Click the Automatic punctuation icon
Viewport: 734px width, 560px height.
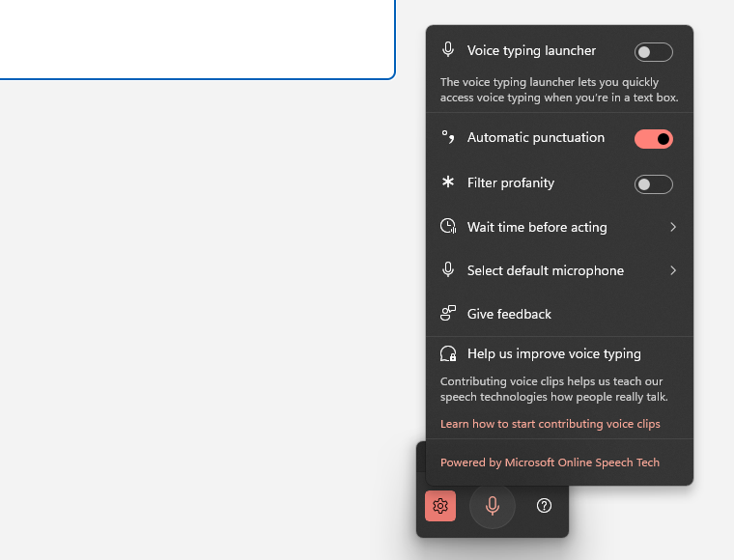point(448,137)
